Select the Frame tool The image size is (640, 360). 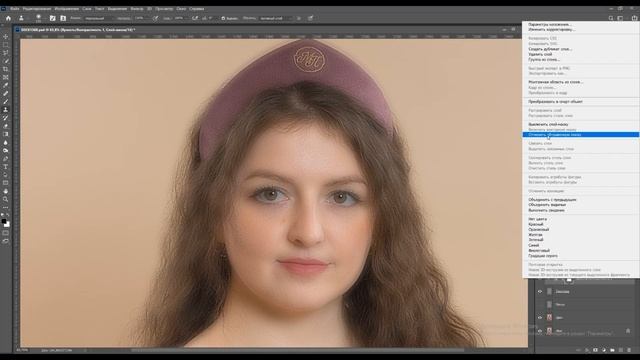coord(6,78)
